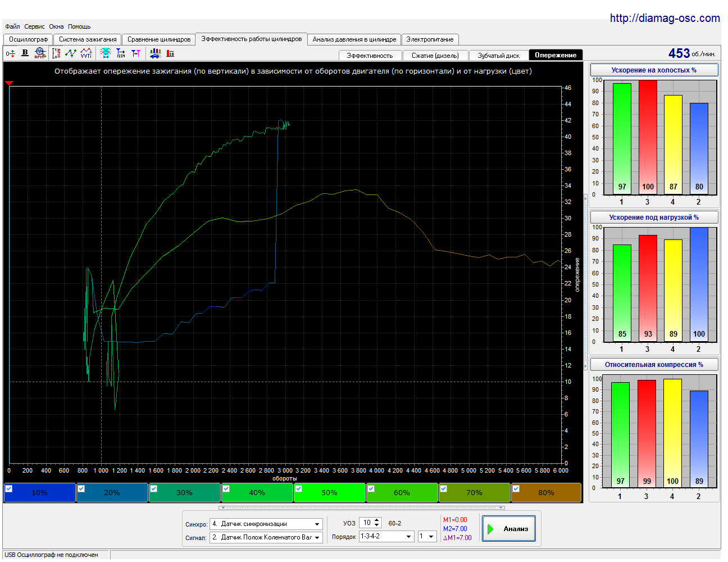Open the Окна menu

tap(56, 26)
